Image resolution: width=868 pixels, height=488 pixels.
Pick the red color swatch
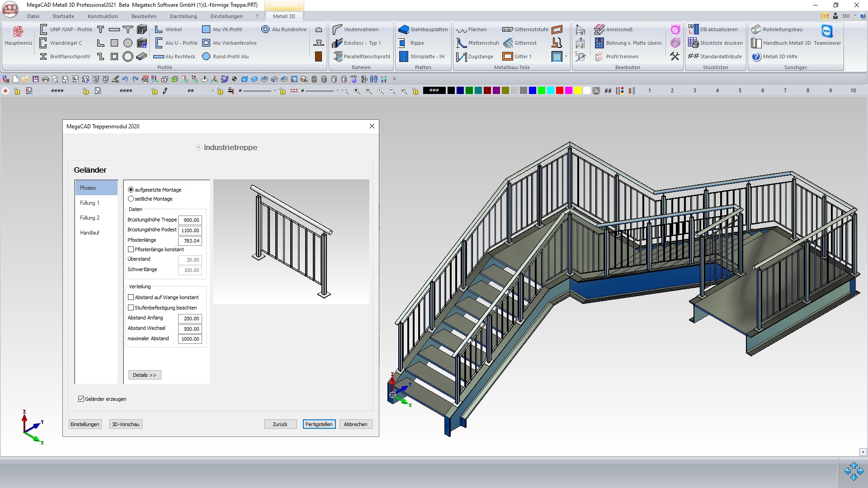560,90
